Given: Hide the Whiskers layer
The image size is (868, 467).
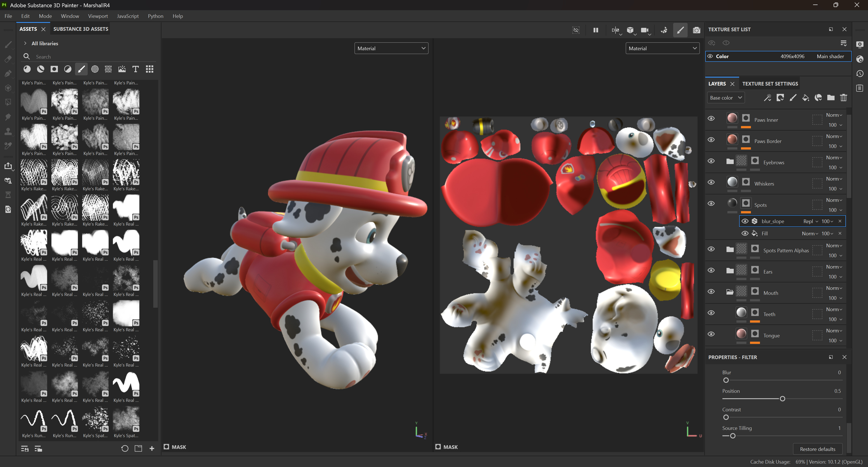Looking at the screenshot, I should [711, 182].
